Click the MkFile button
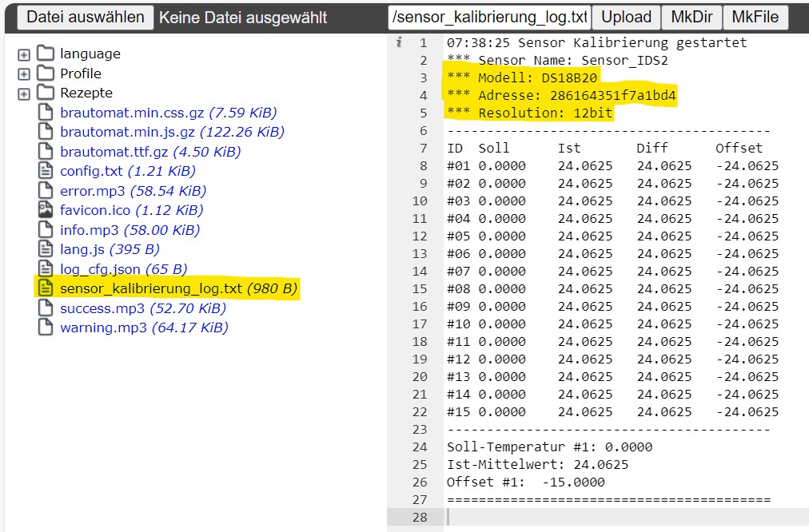Viewport: 809px width, 532px height. pyautogui.click(x=755, y=17)
